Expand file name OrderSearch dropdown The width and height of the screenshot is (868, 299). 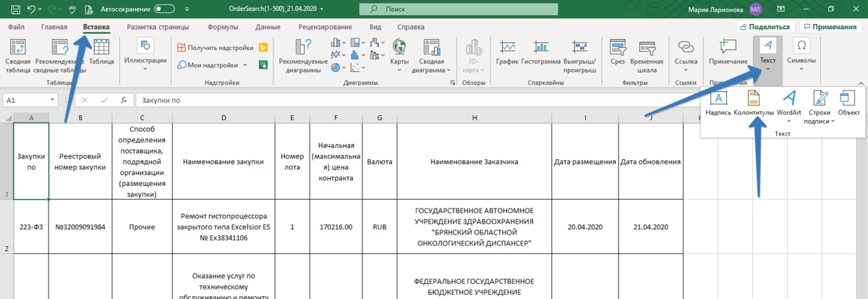coord(321,9)
